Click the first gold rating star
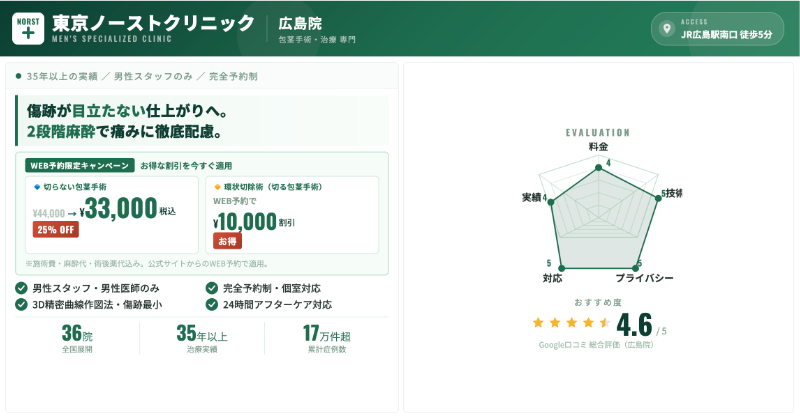This screenshot has width=800, height=418. coord(539,322)
